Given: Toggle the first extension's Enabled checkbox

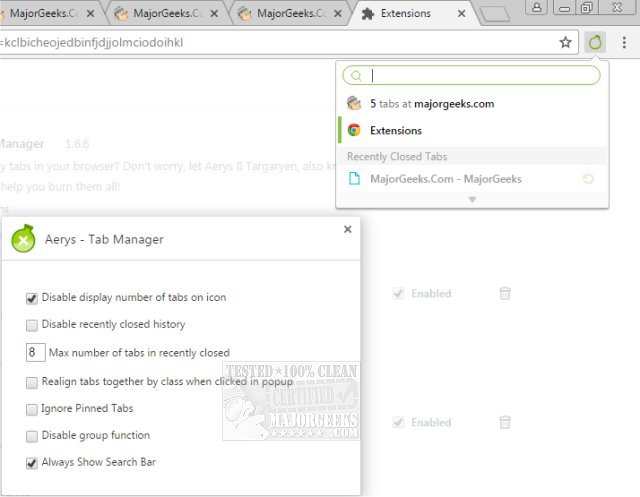Looking at the screenshot, I should 398,293.
